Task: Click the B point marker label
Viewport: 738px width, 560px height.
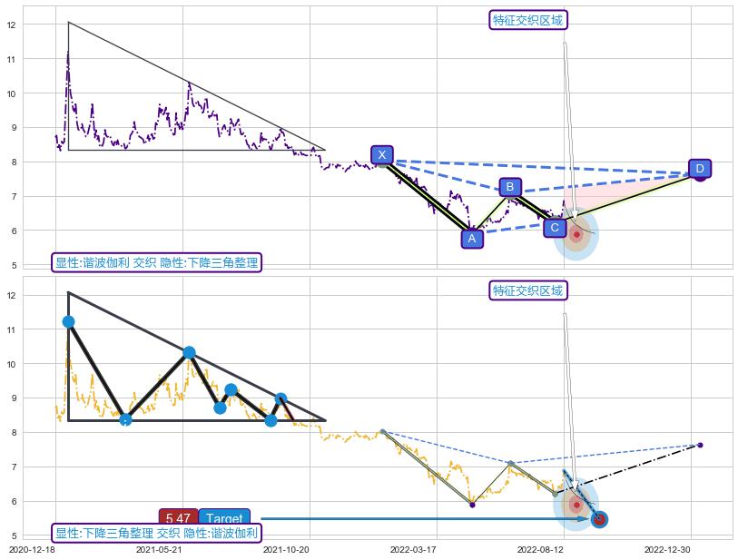Action: click(510, 187)
